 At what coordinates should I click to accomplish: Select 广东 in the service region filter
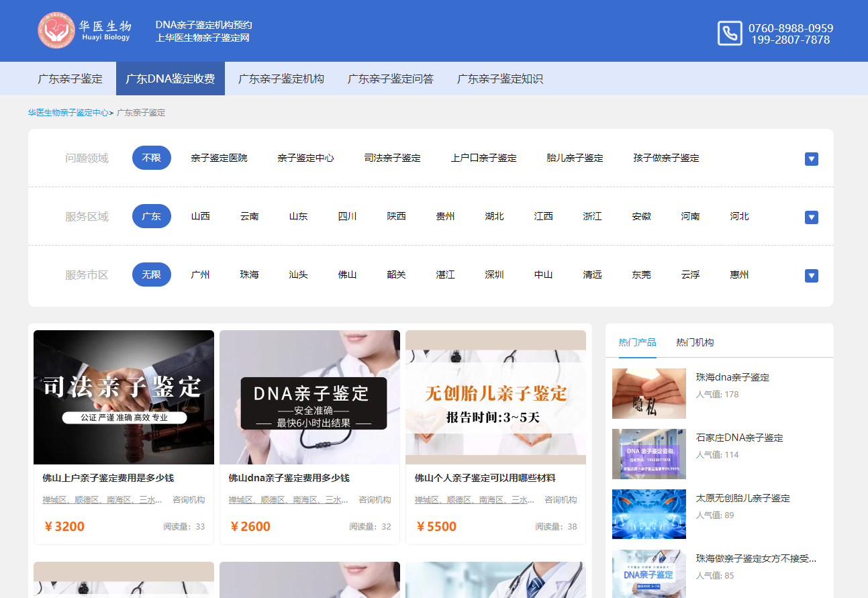(x=151, y=216)
